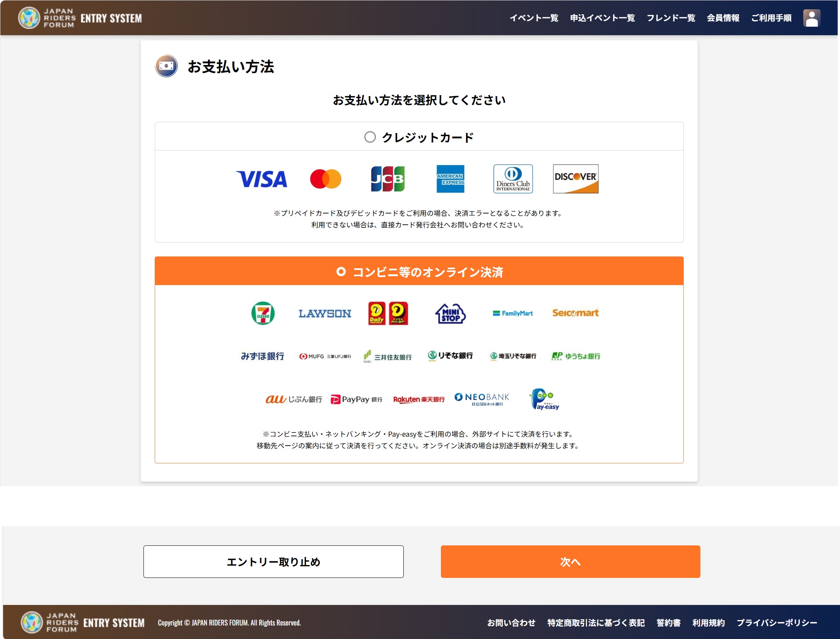Click the Diners Club International logo

tap(513, 179)
